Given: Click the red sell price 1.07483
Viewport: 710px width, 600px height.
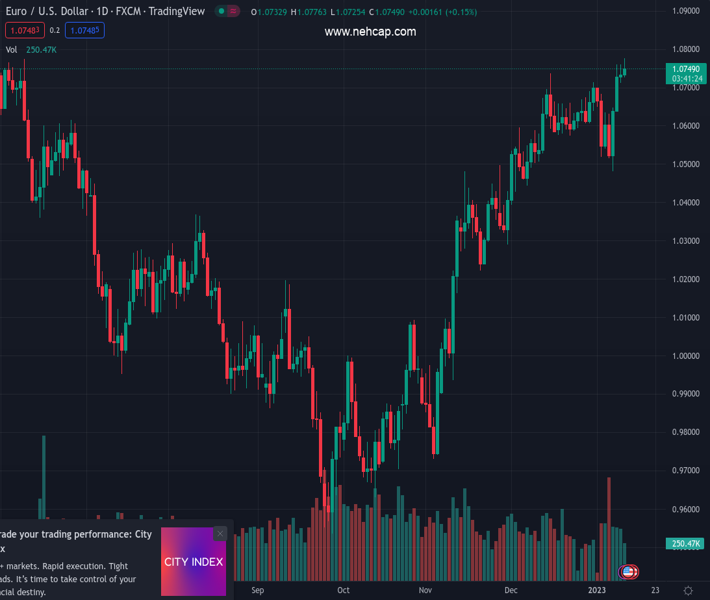Looking at the screenshot, I should click(x=22, y=31).
